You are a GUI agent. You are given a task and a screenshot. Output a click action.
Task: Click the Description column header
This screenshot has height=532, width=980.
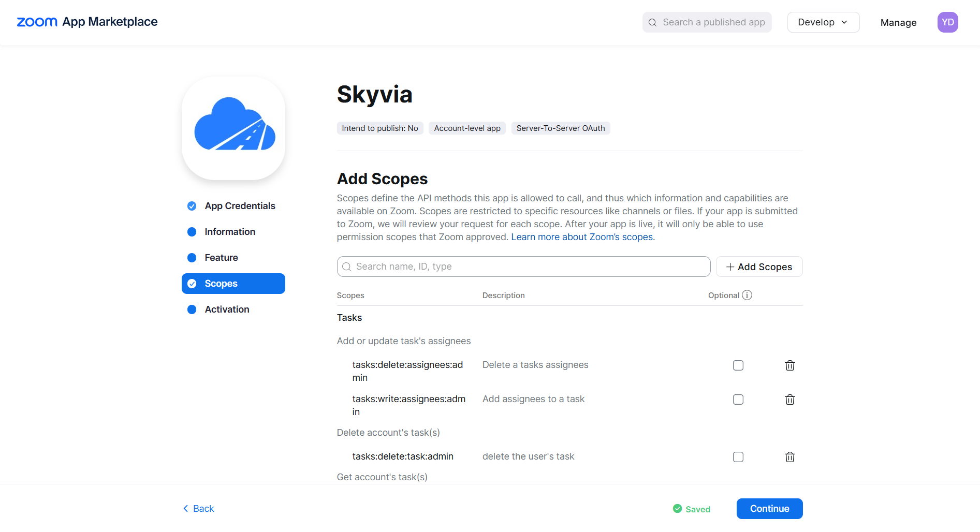(x=503, y=295)
